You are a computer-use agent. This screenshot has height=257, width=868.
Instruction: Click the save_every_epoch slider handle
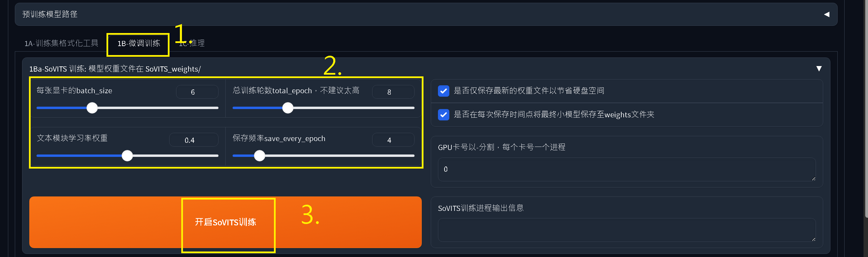point(259,156)
